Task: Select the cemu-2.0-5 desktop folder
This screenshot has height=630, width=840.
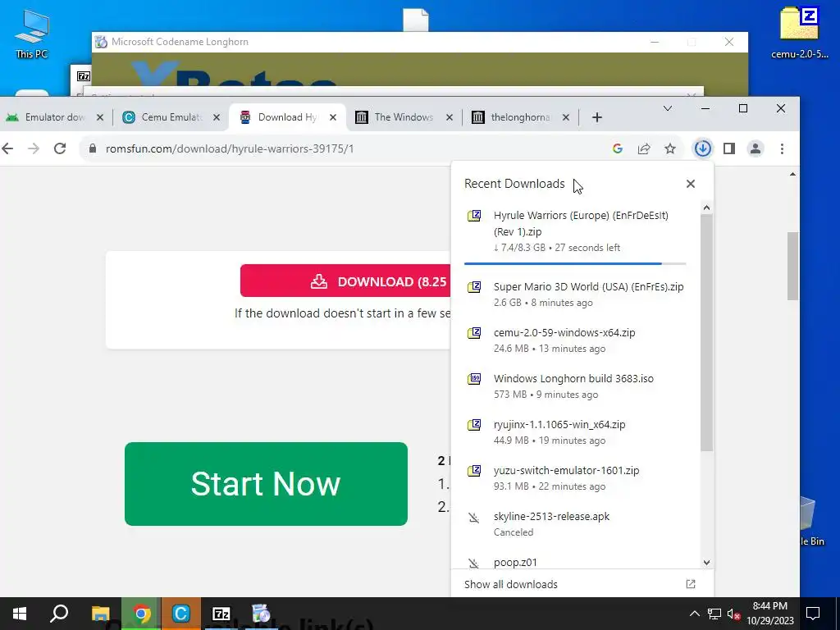Action: click(x=799, y=32)
